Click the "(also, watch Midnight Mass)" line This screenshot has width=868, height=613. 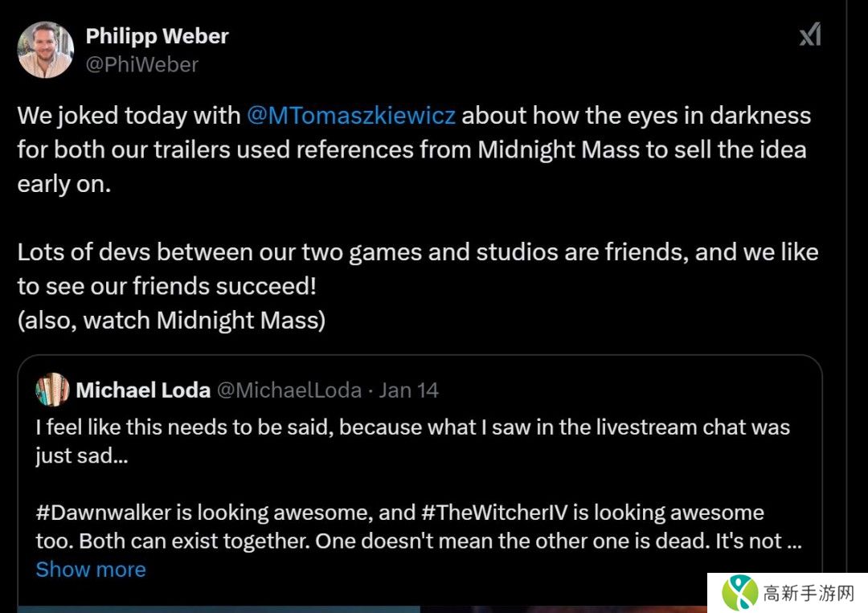point(171,321)
